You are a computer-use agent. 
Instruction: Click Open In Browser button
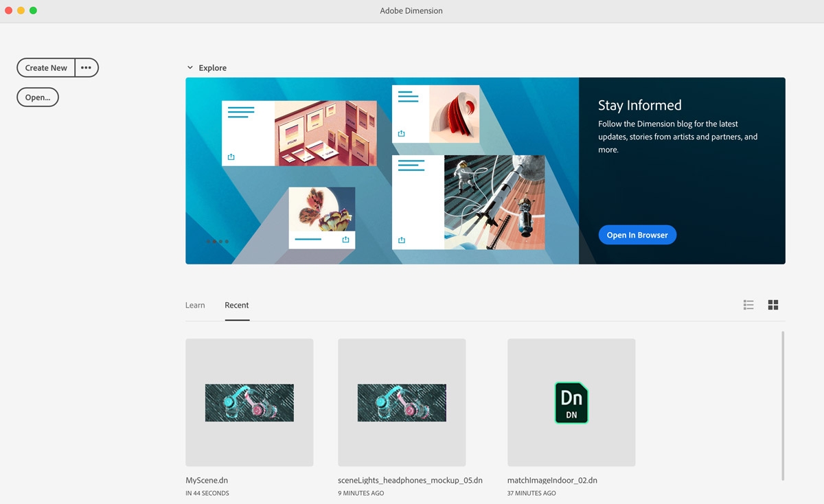click(x=637, y=235)
